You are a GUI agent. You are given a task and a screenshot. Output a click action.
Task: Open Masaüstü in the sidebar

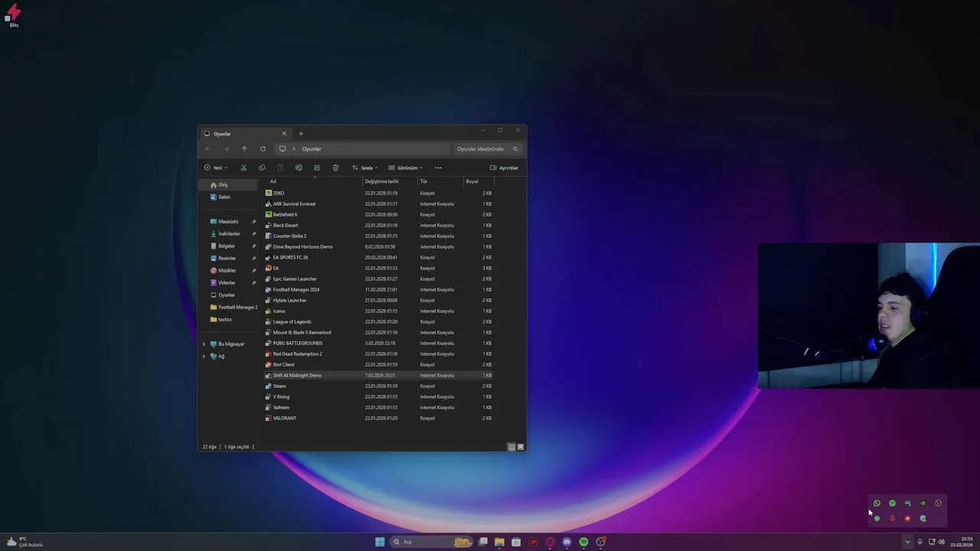pos(228,221)
